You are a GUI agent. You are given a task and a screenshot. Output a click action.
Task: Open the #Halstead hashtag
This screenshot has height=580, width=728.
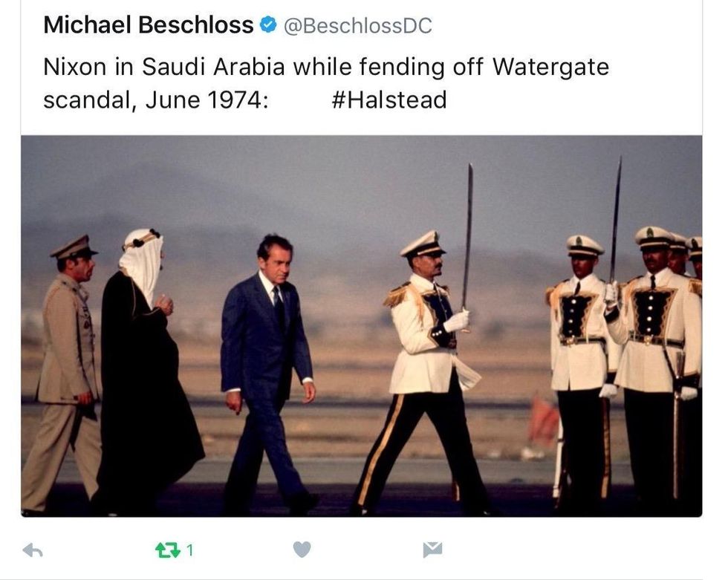click(x=389, y=100)
